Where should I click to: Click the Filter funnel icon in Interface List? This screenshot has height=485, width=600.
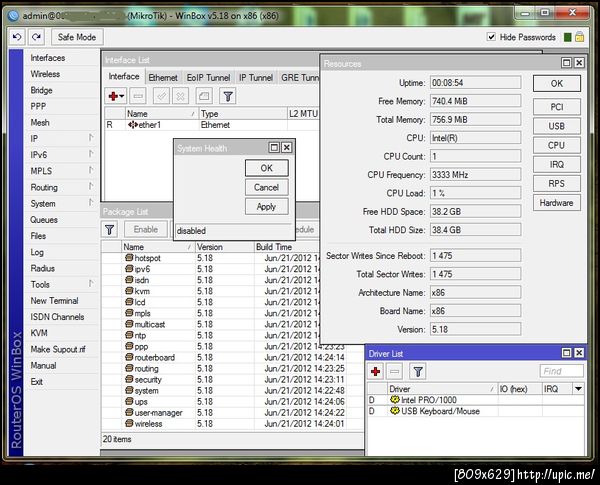pyautogui.click(x=228, y=96)
